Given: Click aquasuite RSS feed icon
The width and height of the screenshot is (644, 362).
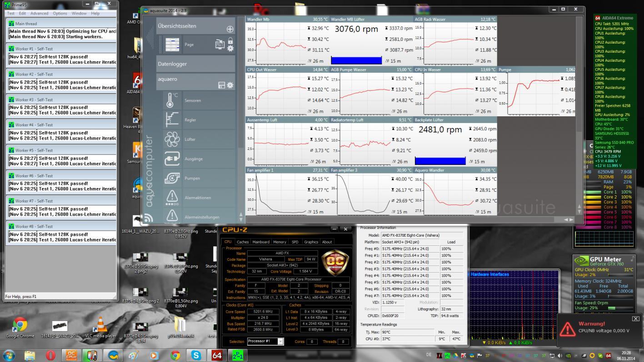Looking at the screenshot, I should (148, 218).
